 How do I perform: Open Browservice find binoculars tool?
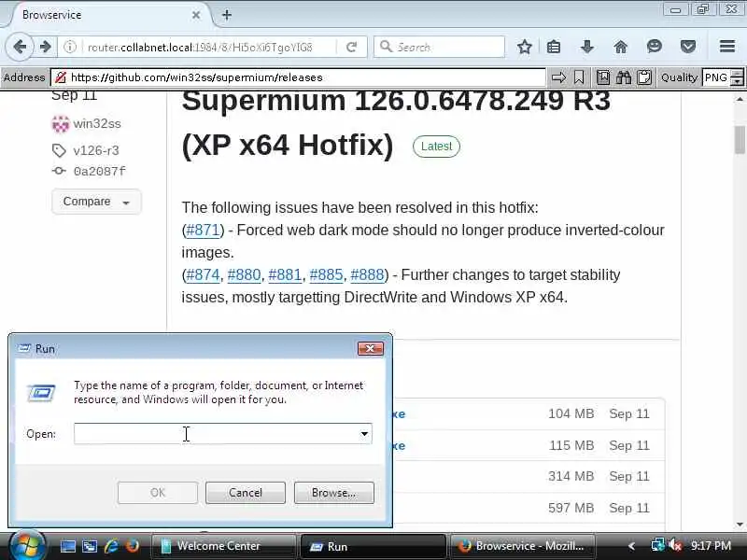(623, 77)
